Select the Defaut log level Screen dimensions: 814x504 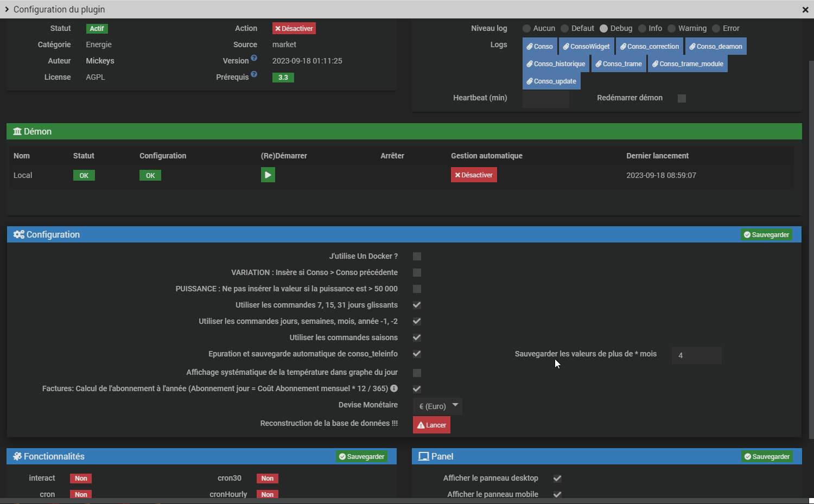click(564, 28)
